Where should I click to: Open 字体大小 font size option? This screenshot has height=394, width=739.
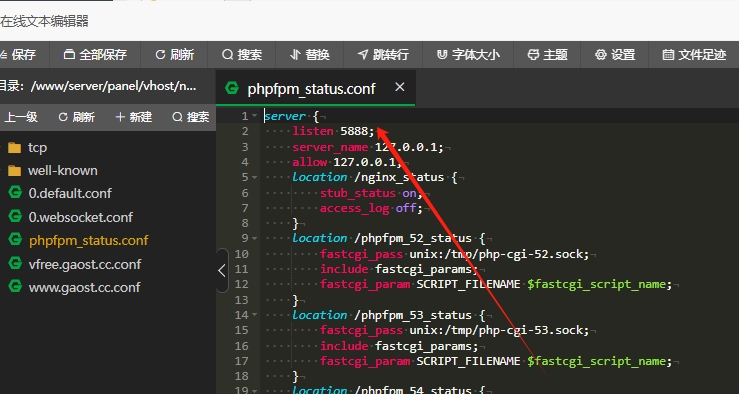click(x=468, y=55)
